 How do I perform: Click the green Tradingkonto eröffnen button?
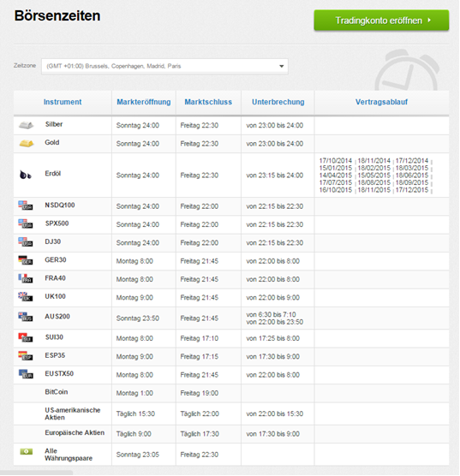[x=381, y=21]
